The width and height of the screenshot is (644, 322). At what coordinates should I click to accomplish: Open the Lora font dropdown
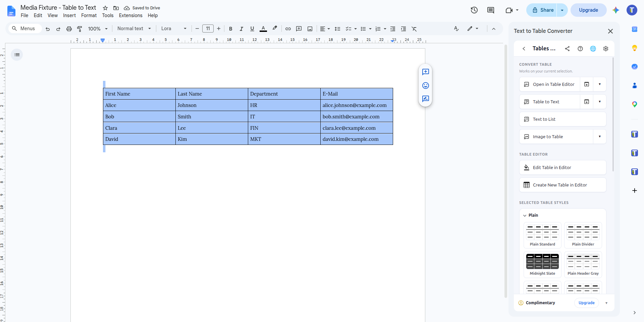[x=174, y=29]
